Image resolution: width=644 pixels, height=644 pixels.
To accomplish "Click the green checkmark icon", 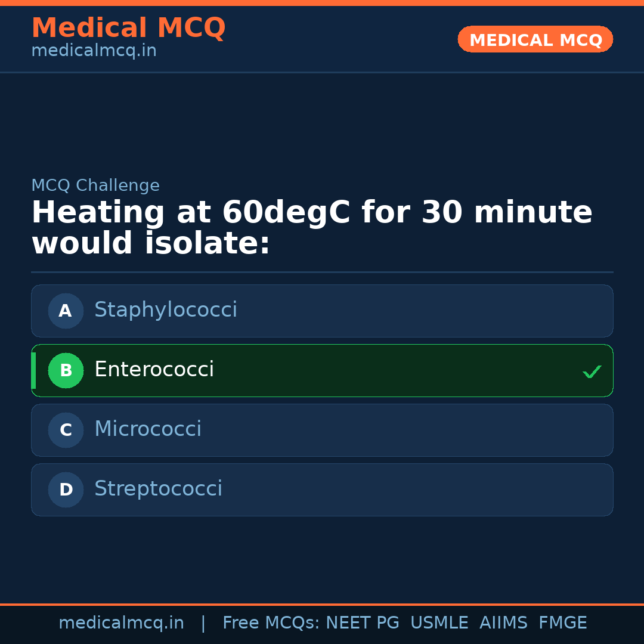I will click(x=592, y=372).
